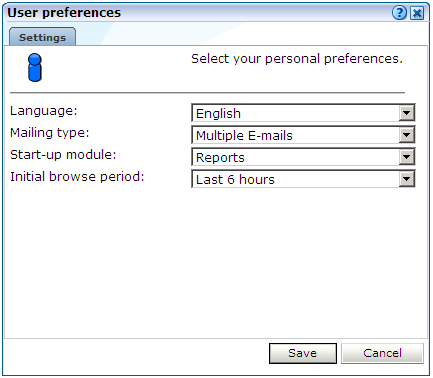Expand the Start-up module arrow button
This screenshot has height=378, width=433.
coord(407,157)
